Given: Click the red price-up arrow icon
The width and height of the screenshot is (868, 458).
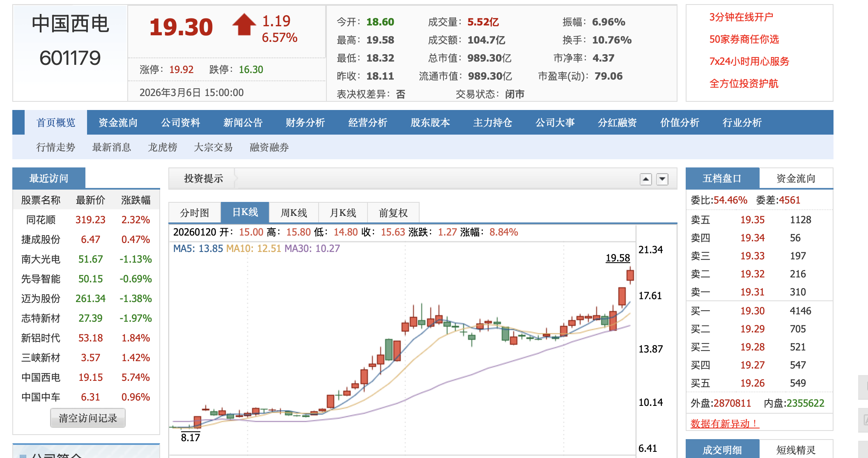Looking at the screenshot, I should pos(244,25).
